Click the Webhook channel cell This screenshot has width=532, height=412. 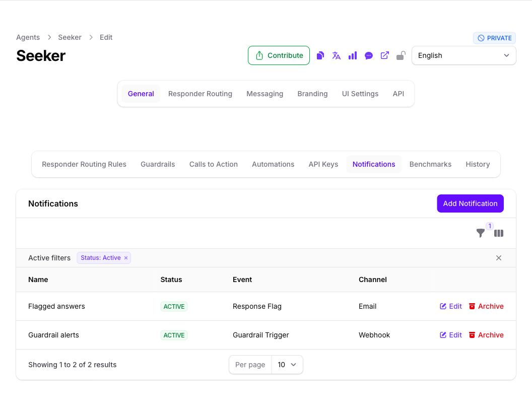pyautogui.click(x=374, y=335)
